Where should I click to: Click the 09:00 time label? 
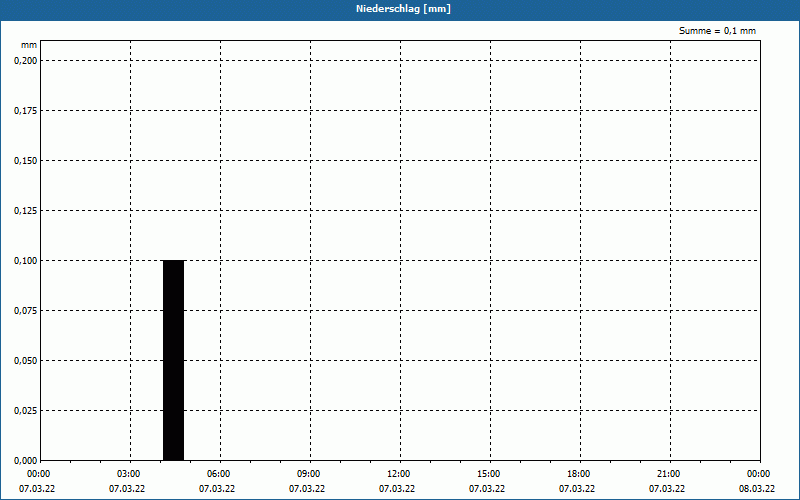pyautogui.click(x=307, y=474)
